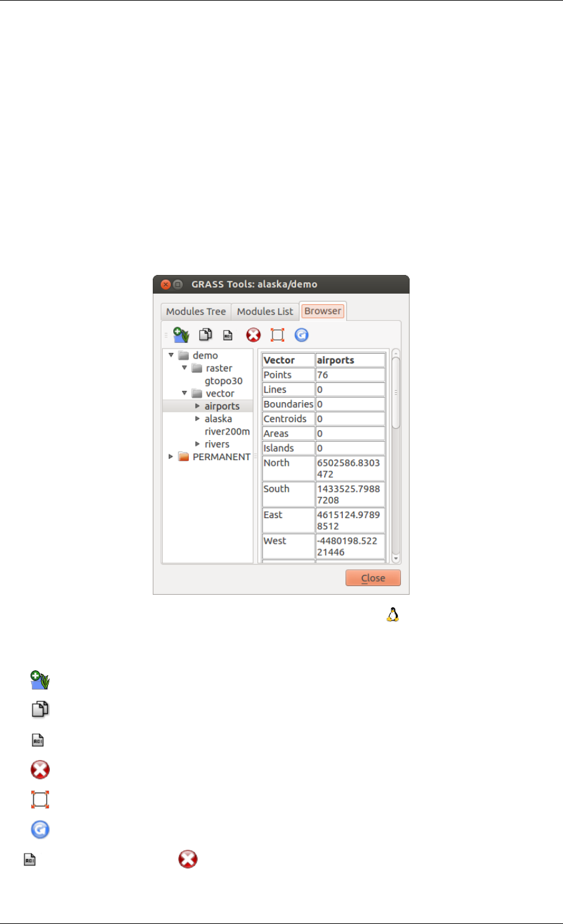
Task: Select the Browser tab
Action: point(322,310)
